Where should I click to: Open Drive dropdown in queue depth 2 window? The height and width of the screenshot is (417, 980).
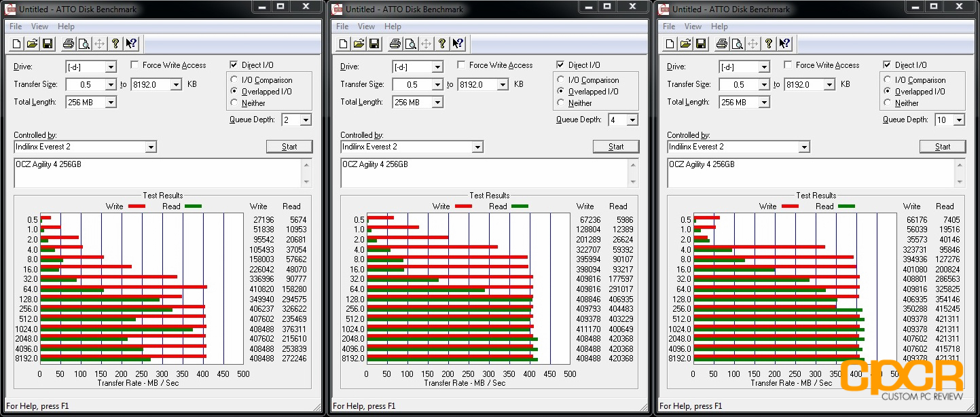click(x=111, y=67)
